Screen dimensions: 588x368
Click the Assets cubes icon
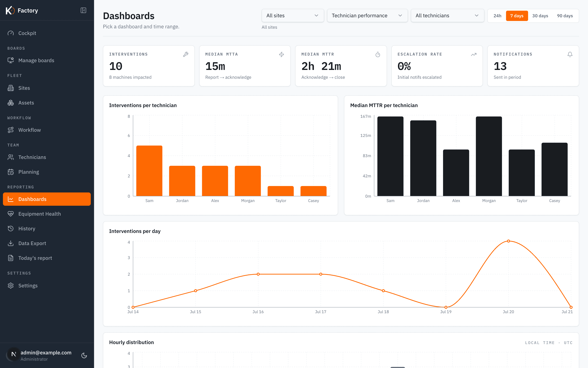11,103
